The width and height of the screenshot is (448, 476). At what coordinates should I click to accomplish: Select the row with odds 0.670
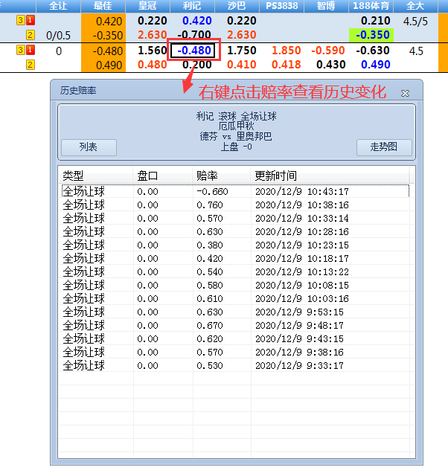pos(235,325)
